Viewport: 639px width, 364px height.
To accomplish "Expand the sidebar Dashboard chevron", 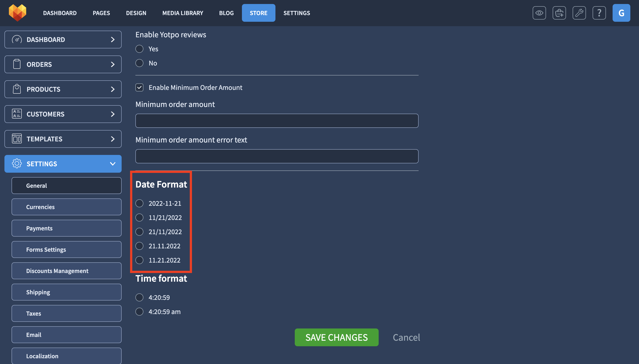I will (113, 40).
